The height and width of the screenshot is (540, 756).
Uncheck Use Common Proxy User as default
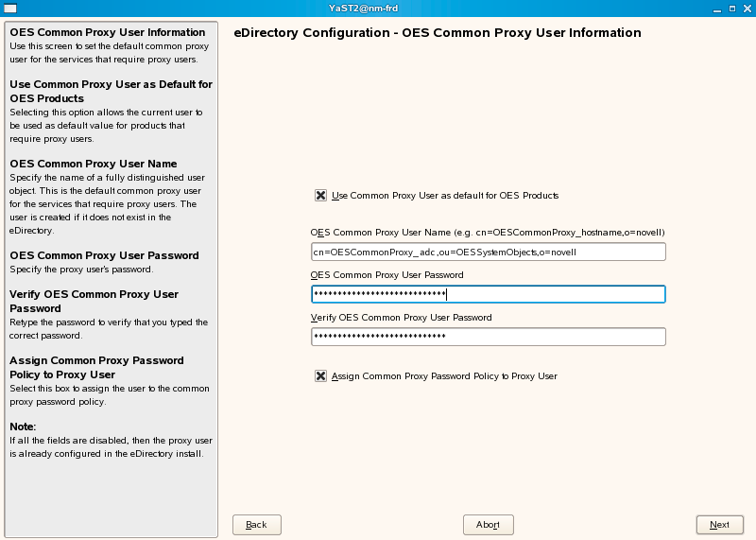[x=321, y=196]
